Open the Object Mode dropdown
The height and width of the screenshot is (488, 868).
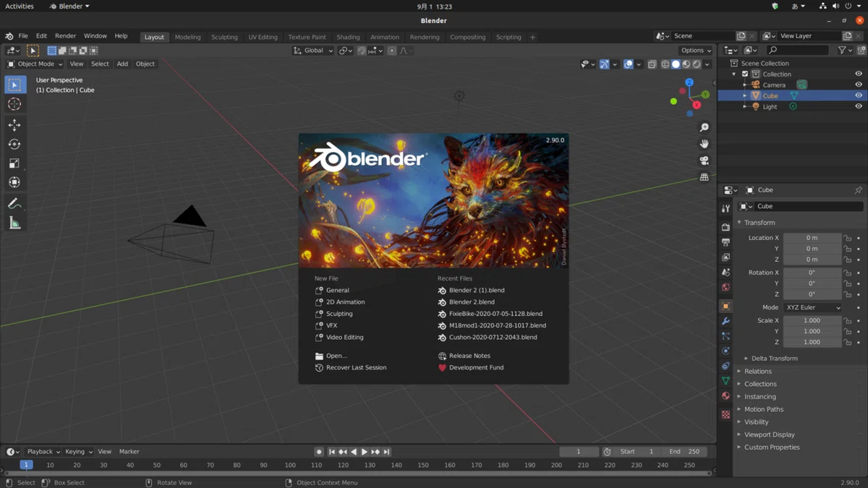pos(35,64)
